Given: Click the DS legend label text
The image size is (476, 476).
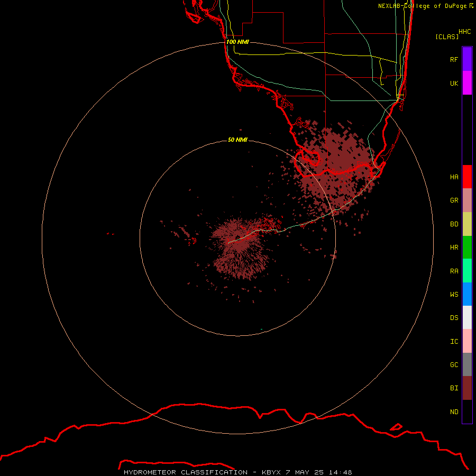Looking at the screenshot, I should [x=454, y=317].
